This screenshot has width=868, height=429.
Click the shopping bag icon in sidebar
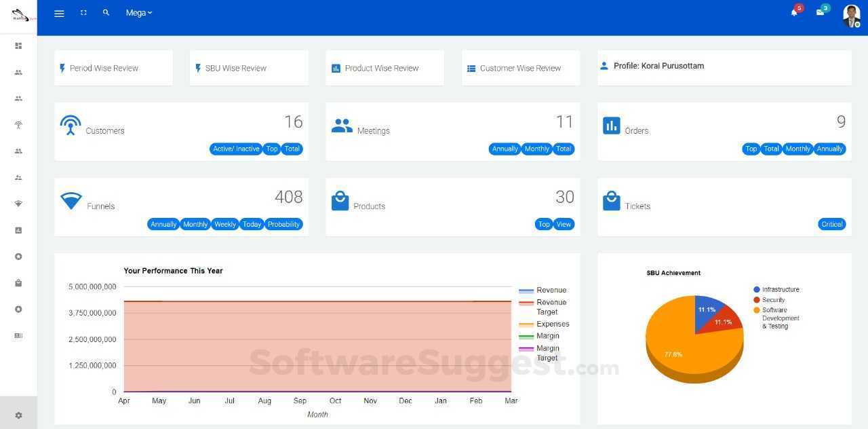[x=18, y=283]
